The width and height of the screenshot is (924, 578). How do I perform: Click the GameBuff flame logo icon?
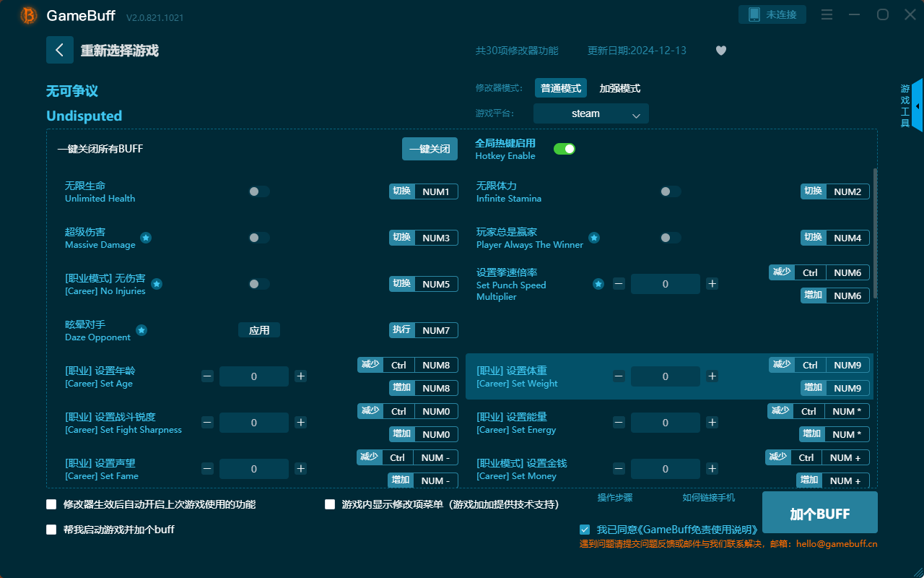coord(27,14)
